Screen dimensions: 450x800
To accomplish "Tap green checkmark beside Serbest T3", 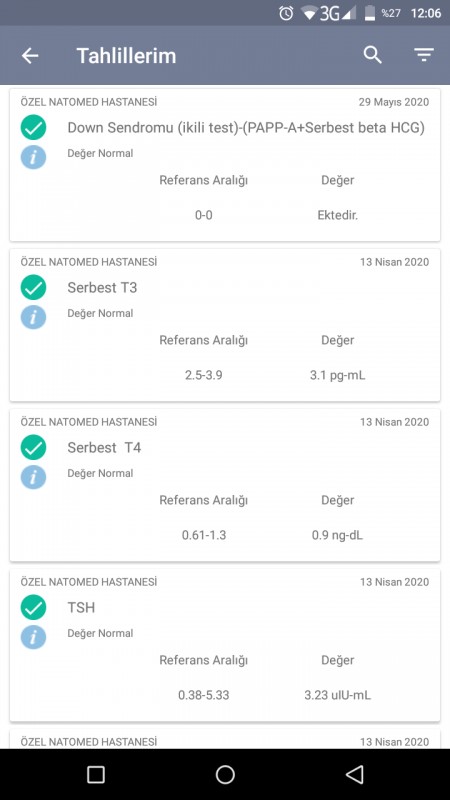I will click(34, 287).
